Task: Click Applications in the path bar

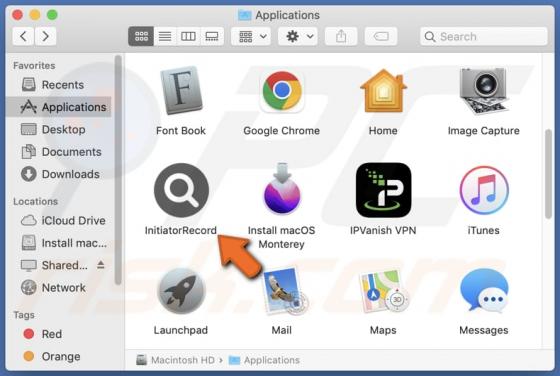Action: point(264,360)
